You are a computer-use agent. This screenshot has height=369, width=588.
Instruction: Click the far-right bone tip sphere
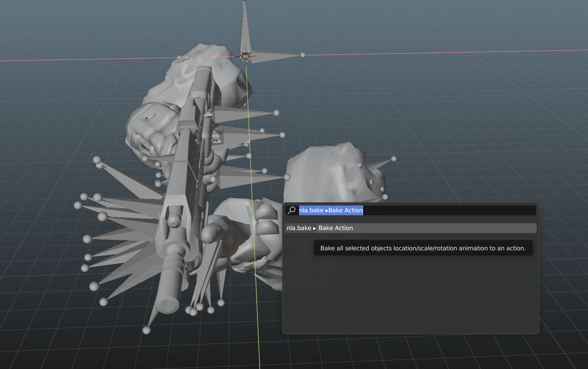point(393,158)
